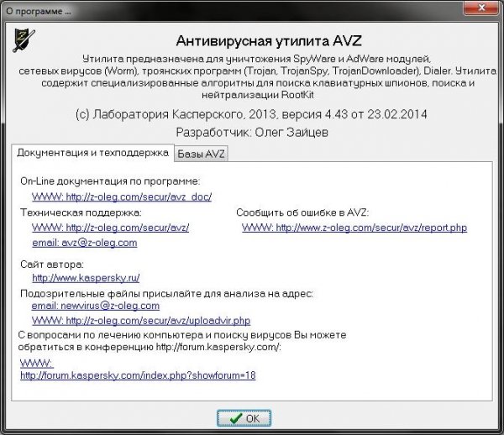504x435 pixels.
Task: Click the 'Техническая поддержка:' label
Action: (x=81, y=212)
